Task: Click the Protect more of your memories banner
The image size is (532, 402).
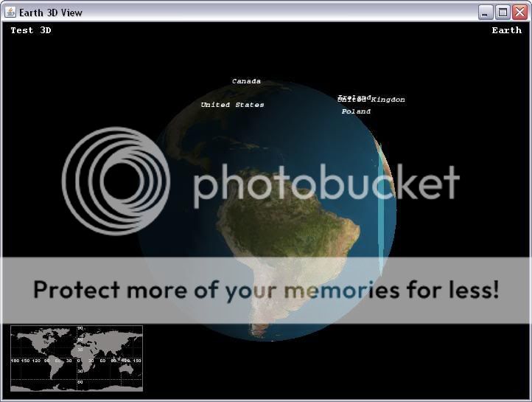Action: 265,290
